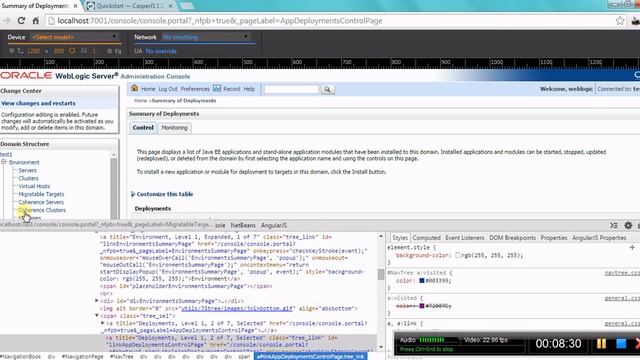Open the Computed styles tab

click(x=426, y=238)
